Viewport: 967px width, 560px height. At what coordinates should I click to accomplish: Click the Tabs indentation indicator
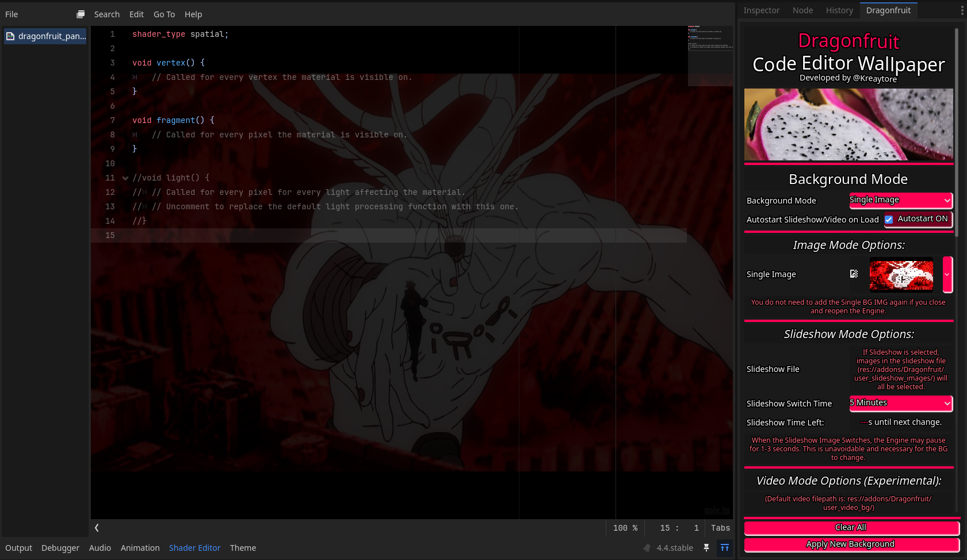720,528
